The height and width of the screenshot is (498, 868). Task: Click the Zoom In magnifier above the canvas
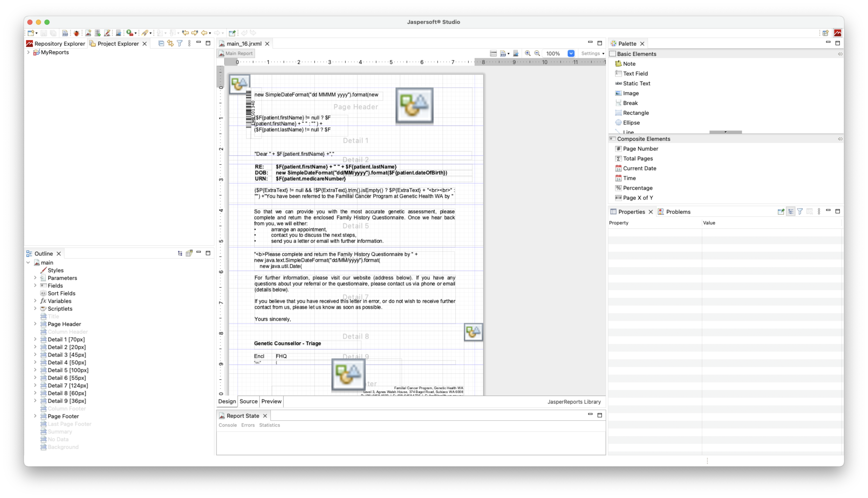(x=527, y=53)
